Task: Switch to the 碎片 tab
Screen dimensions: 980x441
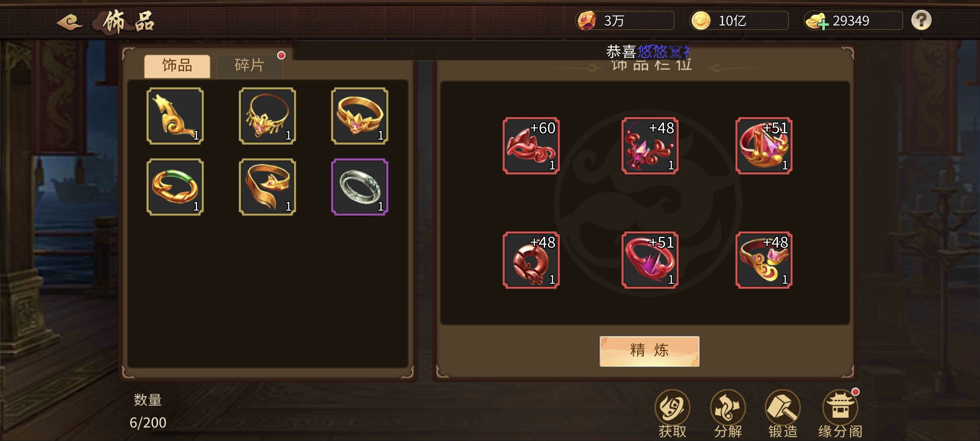Action: coord(249,66)
